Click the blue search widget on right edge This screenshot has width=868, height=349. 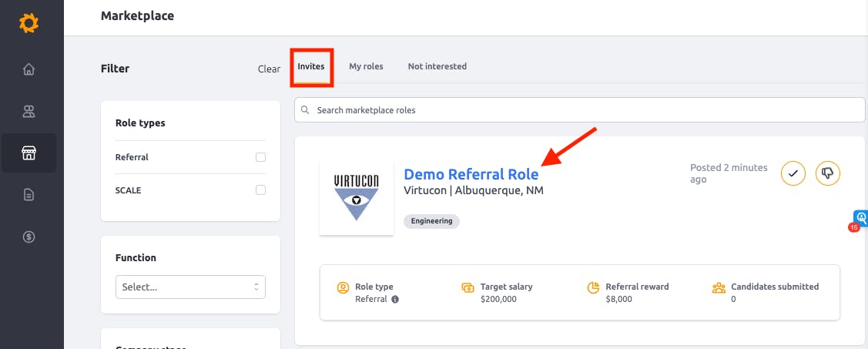coord(861,218)
